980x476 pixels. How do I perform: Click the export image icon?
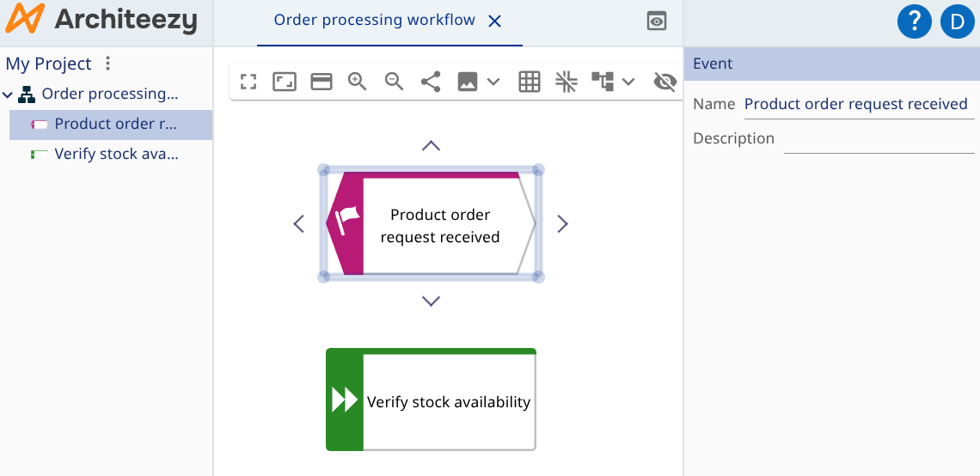coord(468,82)
